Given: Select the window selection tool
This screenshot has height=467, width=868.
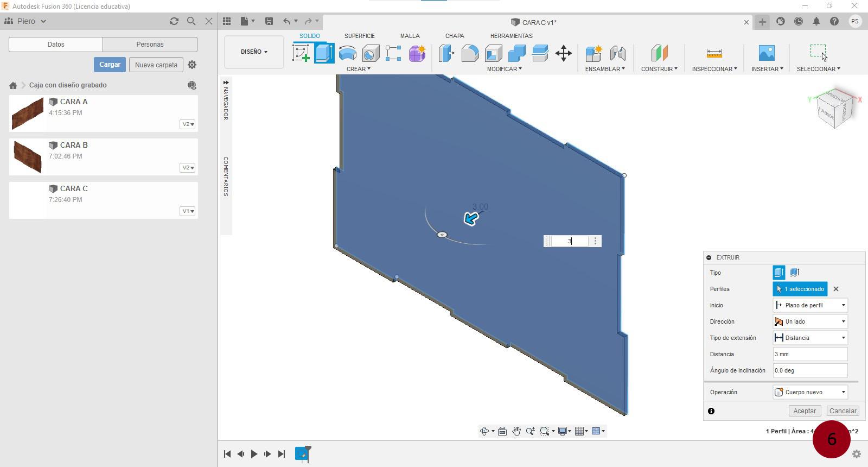Looking at the screenshot, I should pyautogui.click(x=819, y=53).
